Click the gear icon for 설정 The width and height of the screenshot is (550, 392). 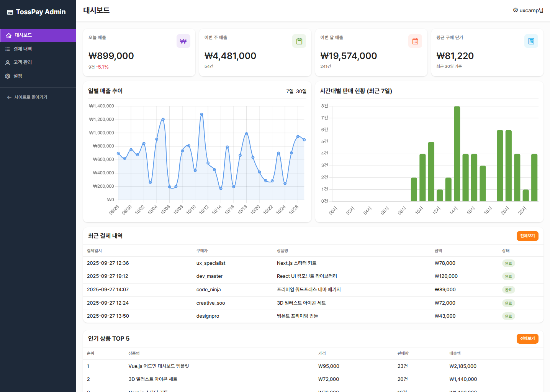click(x=8, y=76)
